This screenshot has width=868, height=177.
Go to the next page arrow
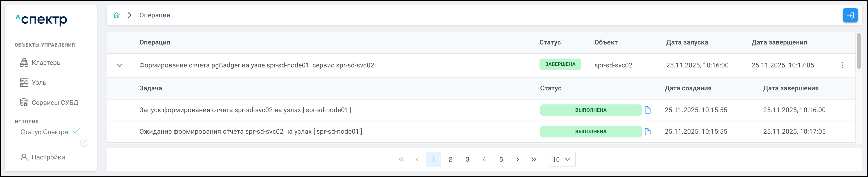[x=518, y=159]
